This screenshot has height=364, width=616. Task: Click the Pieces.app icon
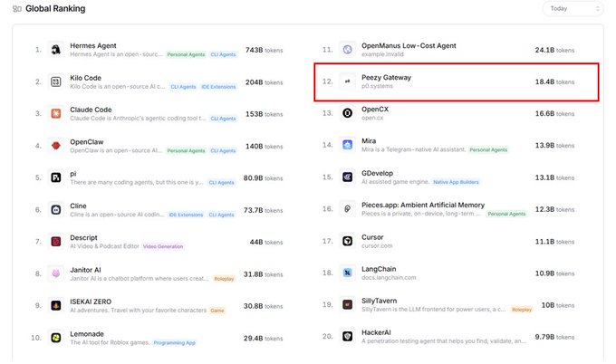pyautogui.click(x=347, y=209)
